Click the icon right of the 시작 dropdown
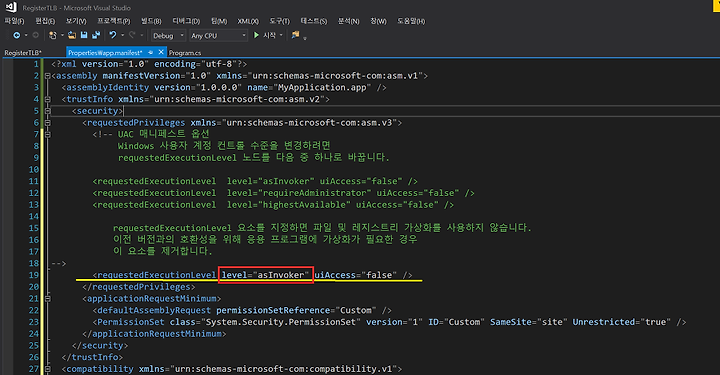This screenshot has width=720, height=375. (295, 35)
